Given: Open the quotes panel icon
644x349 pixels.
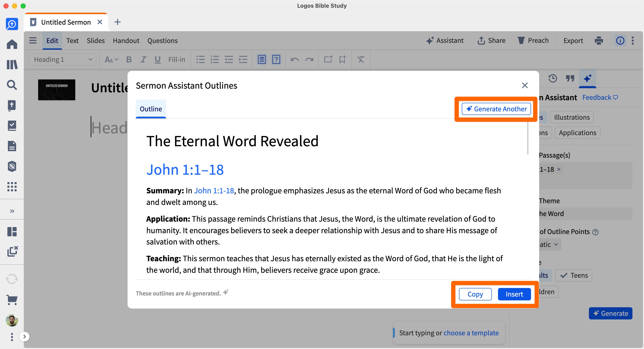Looking at the screenshot, I should [570, 78].
